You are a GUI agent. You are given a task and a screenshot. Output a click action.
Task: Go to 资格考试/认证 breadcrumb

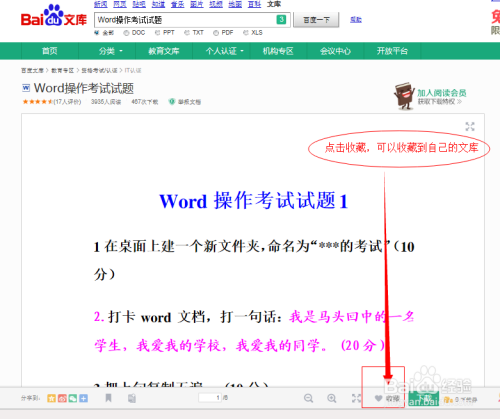coord(99,70)
